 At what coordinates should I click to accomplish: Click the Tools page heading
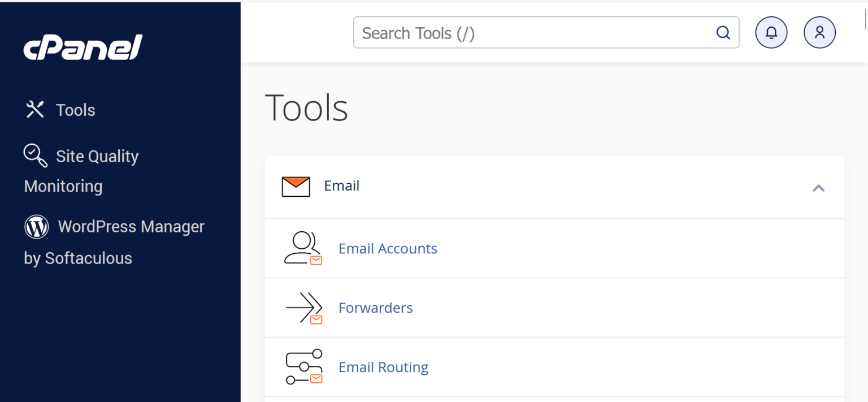point(306,107)
